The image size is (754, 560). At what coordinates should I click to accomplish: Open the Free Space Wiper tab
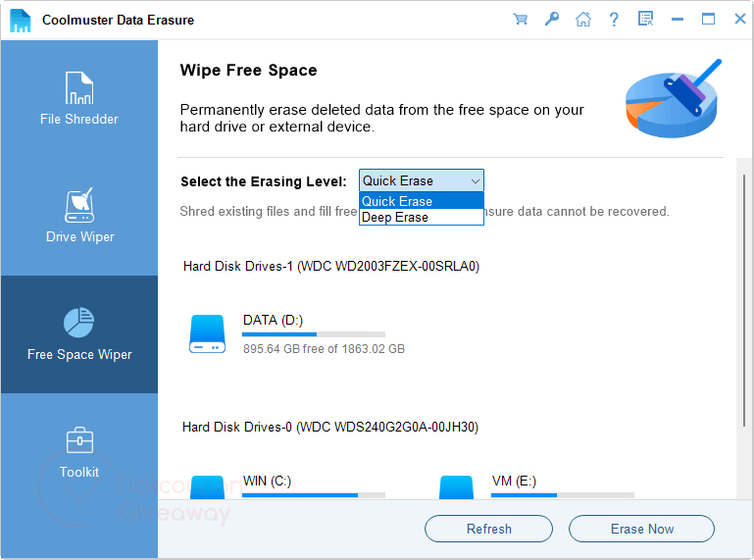[79, 334]
